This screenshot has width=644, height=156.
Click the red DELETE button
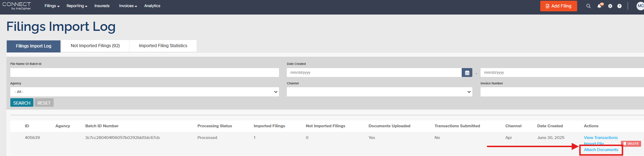[631, 144]
